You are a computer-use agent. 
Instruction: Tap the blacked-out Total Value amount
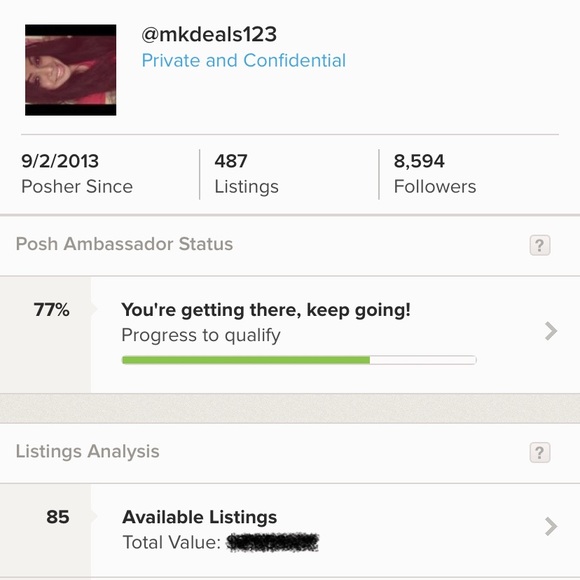[273, 543]
